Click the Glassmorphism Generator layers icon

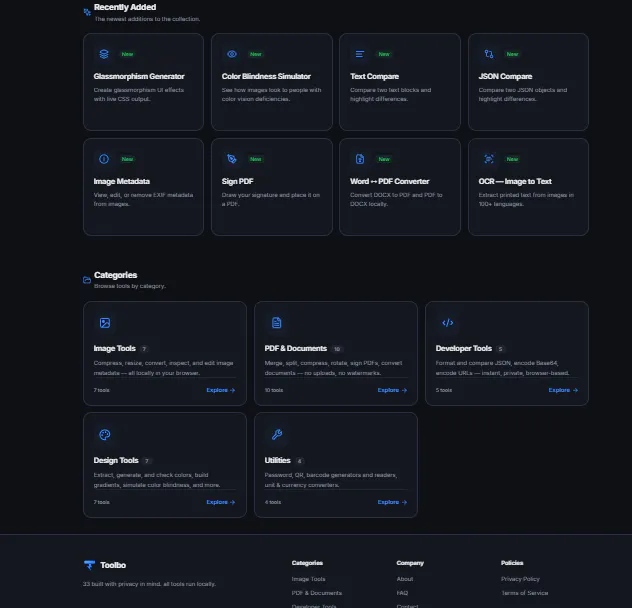[x=104, y=54]
